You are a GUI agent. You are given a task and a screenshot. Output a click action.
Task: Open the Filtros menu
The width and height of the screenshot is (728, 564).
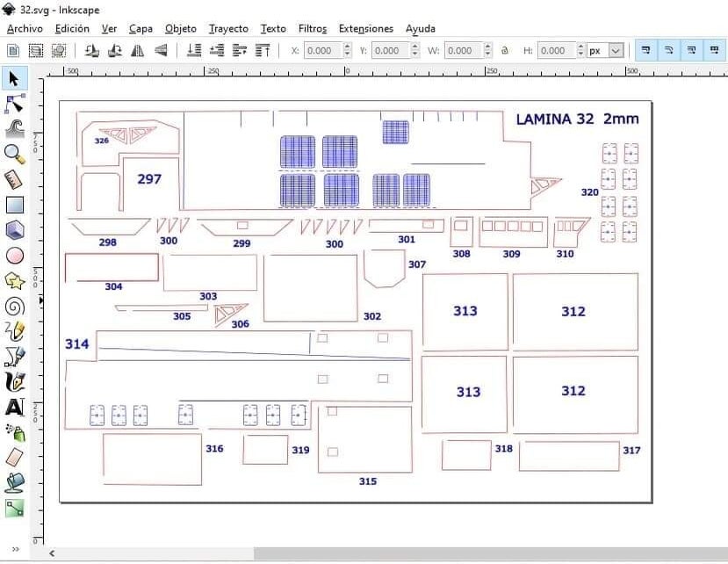[x=313, y=28]
